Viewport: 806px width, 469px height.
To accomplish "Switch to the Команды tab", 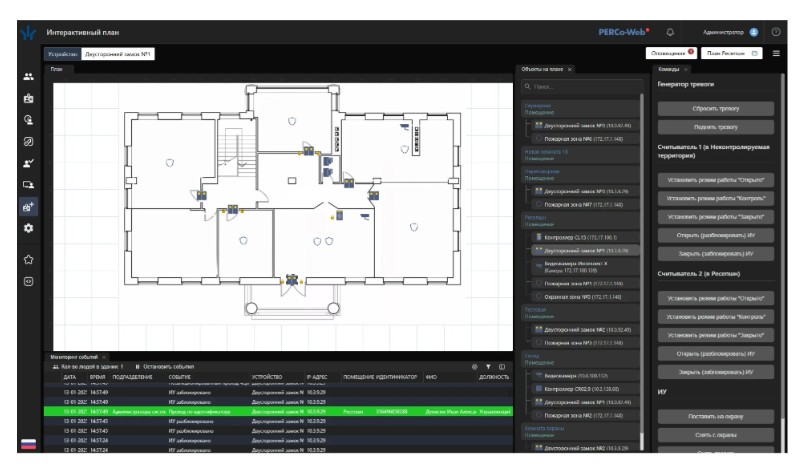I will tap(668, 69).
